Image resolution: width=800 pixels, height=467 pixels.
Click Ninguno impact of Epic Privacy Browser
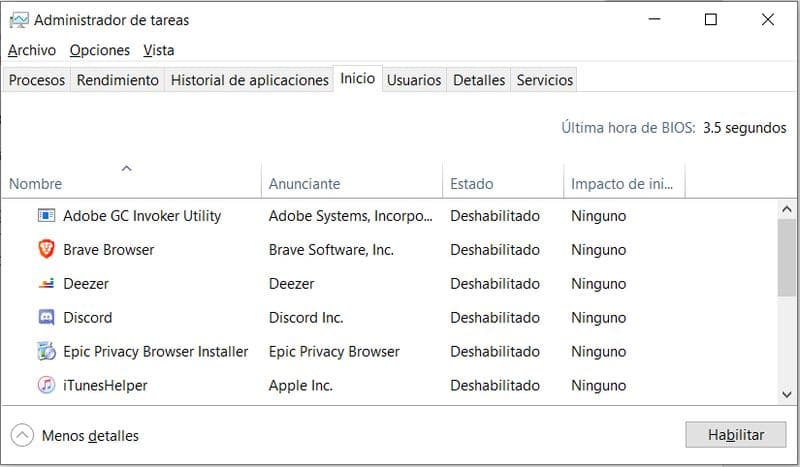click(598, 352)
